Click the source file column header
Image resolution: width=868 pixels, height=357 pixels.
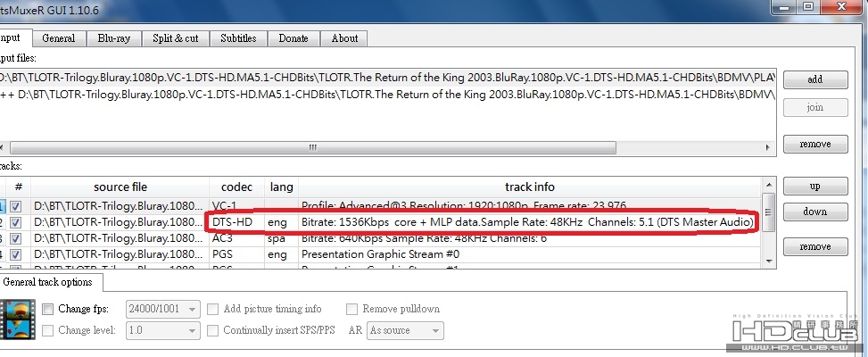tap(120, 187)
